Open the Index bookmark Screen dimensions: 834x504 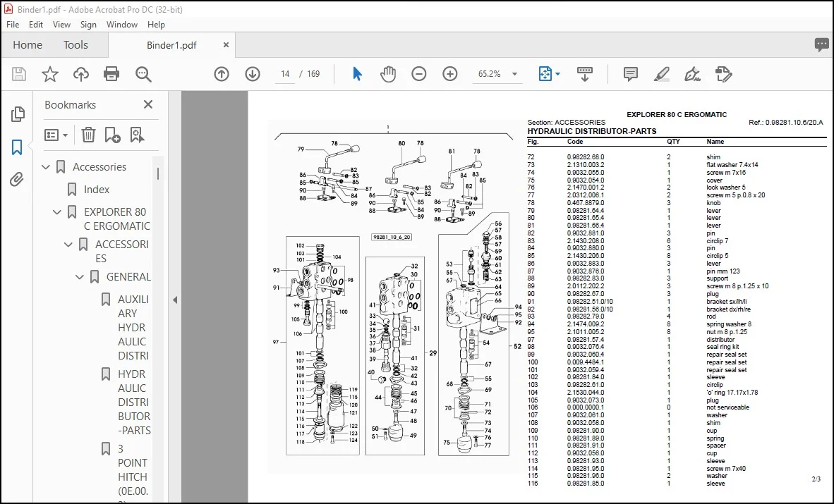pyautogui.click(x=96, y=190)
